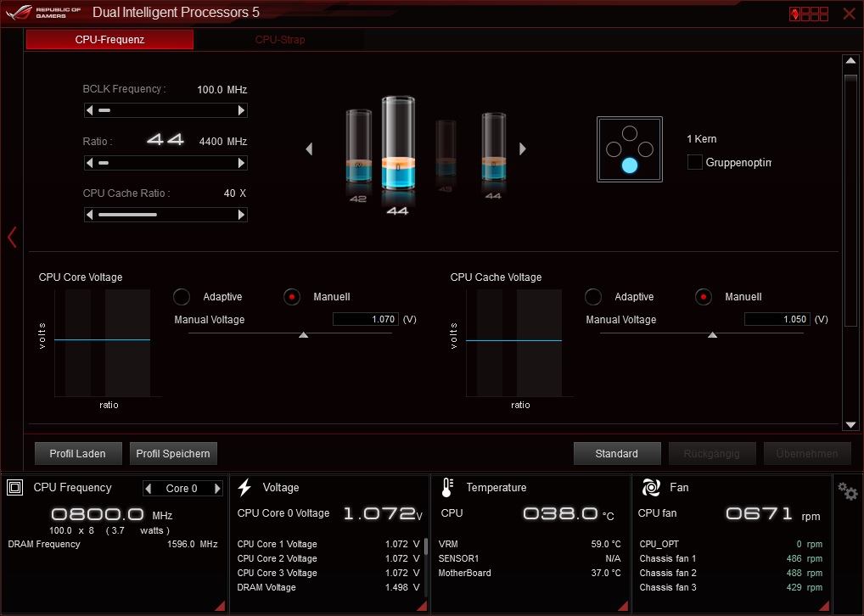Viewport: 864px width, 616px height.
Task: Click the ROG Republic of Gamers logo
Action: [x=43, y=13]
